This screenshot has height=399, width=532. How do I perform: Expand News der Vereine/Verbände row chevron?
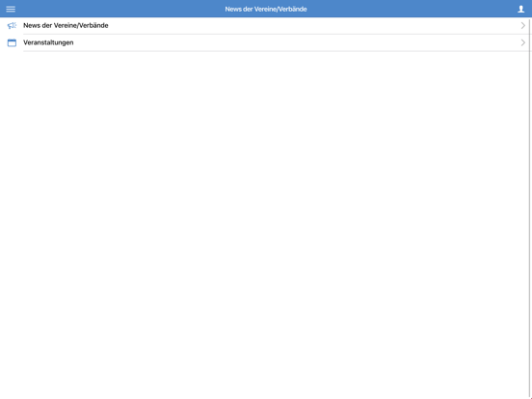click(x=522, y=25)
